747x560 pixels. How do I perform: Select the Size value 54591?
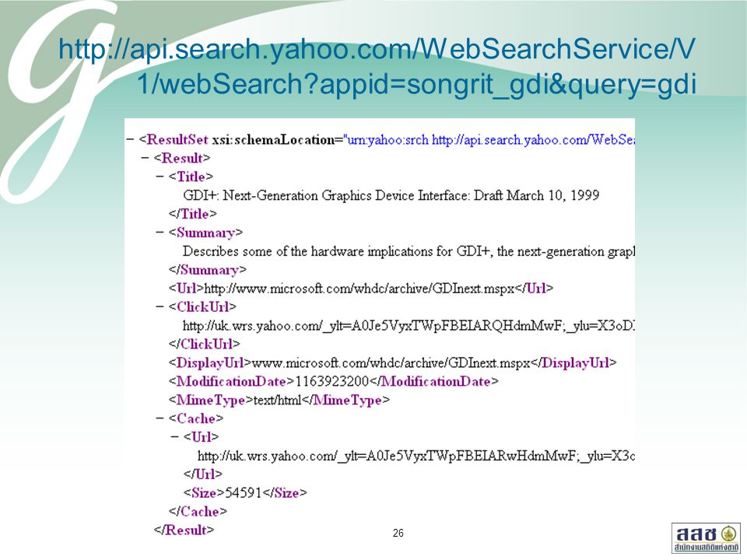243,493
